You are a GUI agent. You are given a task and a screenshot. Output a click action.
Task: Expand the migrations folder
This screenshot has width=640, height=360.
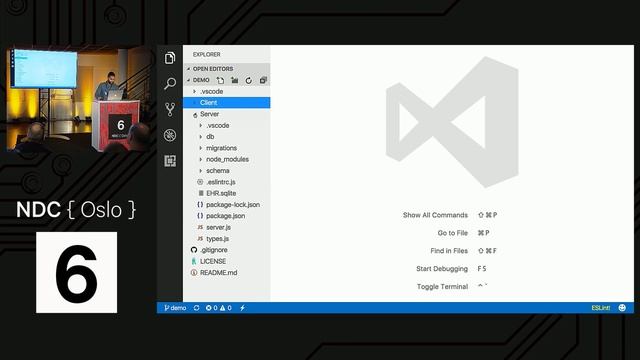click(x=227, y=148)
